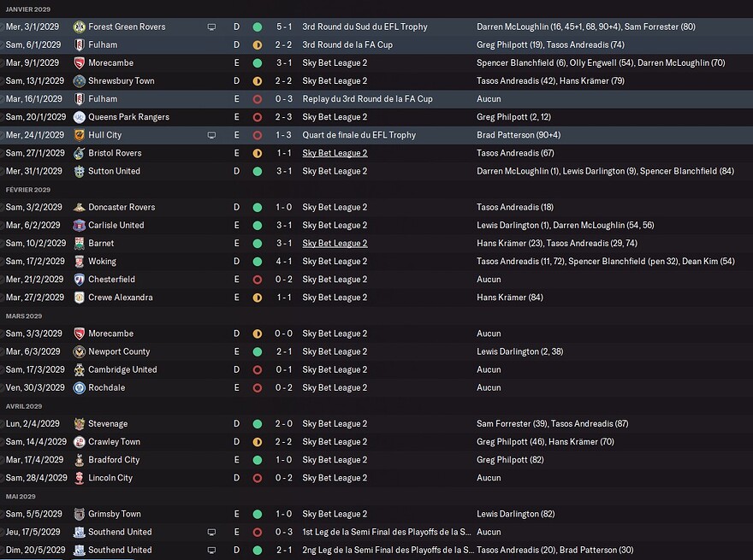The width and height of the screenshot is (753, 560).
Task: Click the Hull City club badge
Action: (x=80, y=135)
